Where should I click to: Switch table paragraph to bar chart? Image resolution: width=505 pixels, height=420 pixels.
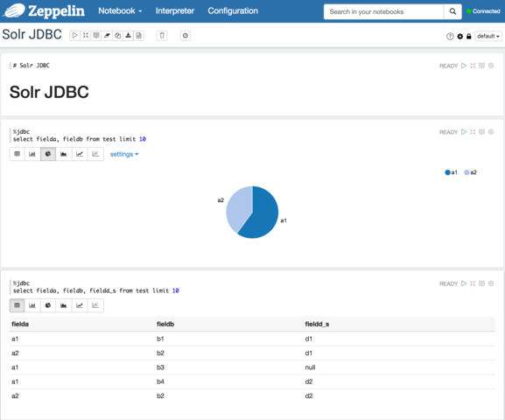click(x=32, y=305)
